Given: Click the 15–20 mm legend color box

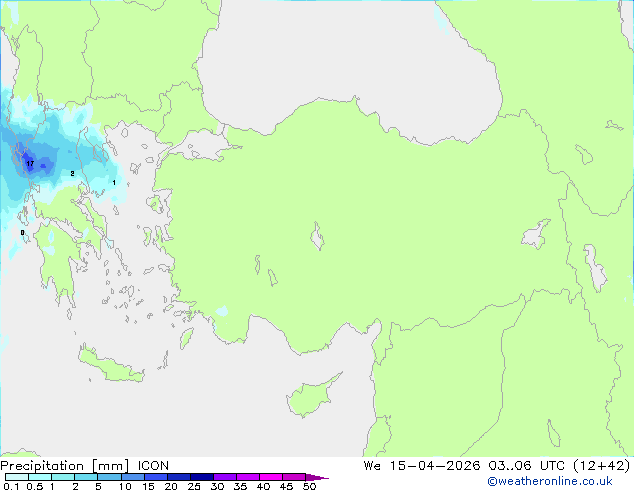Looking at the screenshot, I should click(156, 477).
